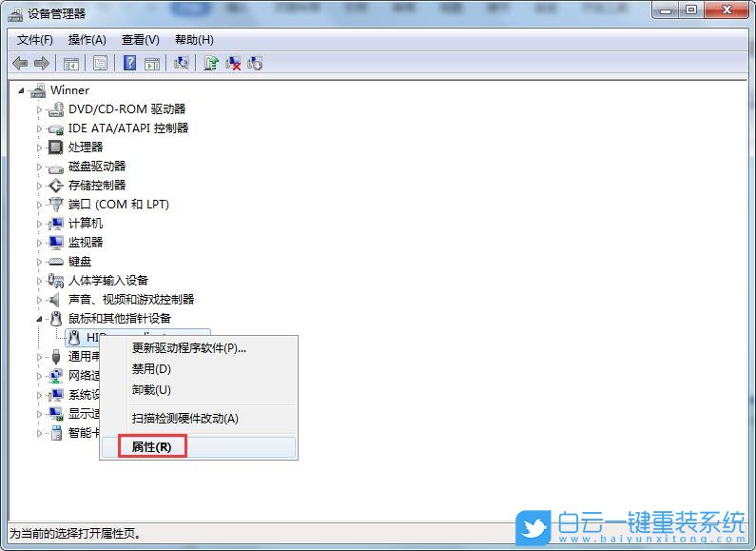Expand the 端口 (COM 和 LPT) node
Screen dimensions: 756x551
(x=40, y=205)
